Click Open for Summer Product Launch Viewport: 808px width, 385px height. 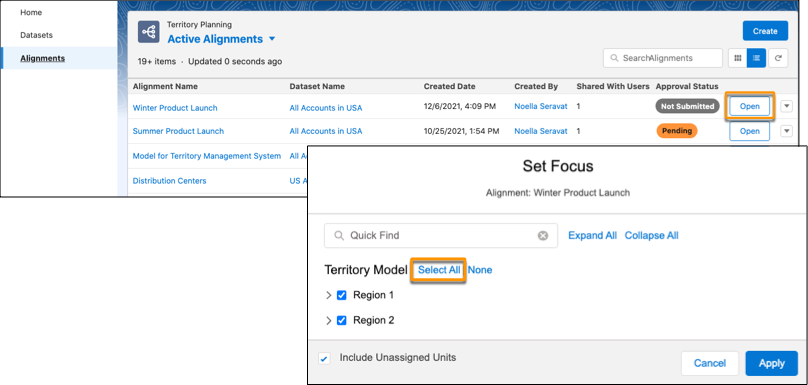750,131
